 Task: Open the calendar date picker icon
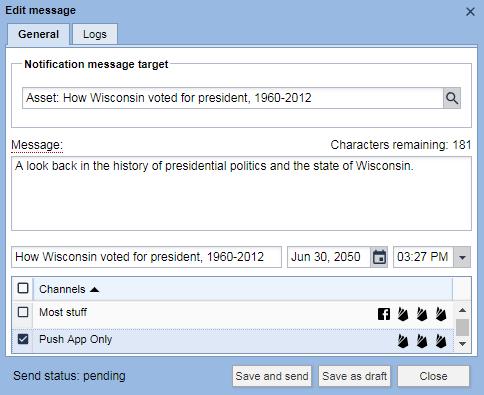coord(379,257)
